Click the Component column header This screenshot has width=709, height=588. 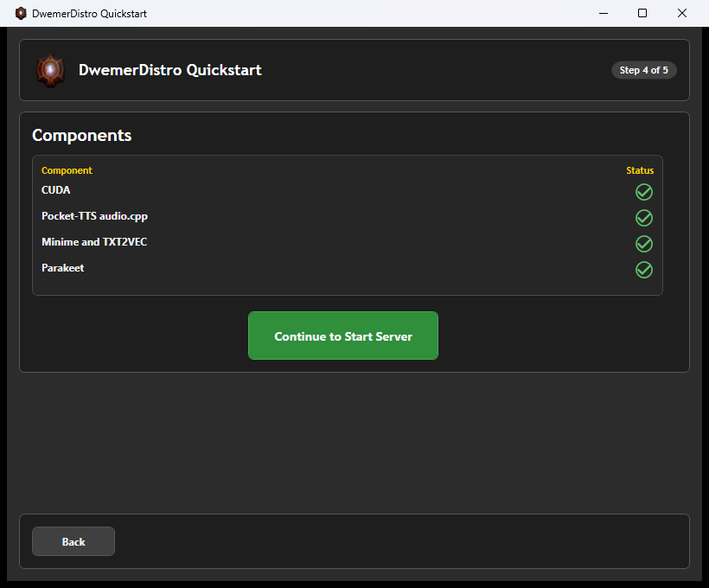click(x=67, y=170)
